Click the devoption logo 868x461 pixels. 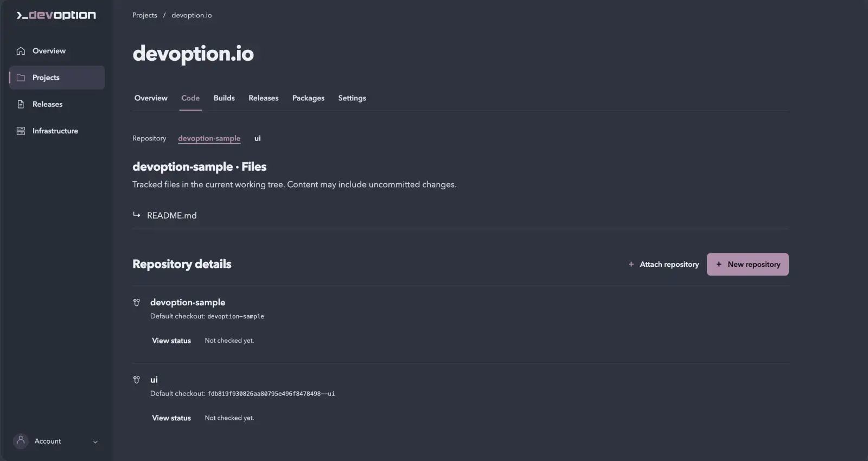point(56,15)
